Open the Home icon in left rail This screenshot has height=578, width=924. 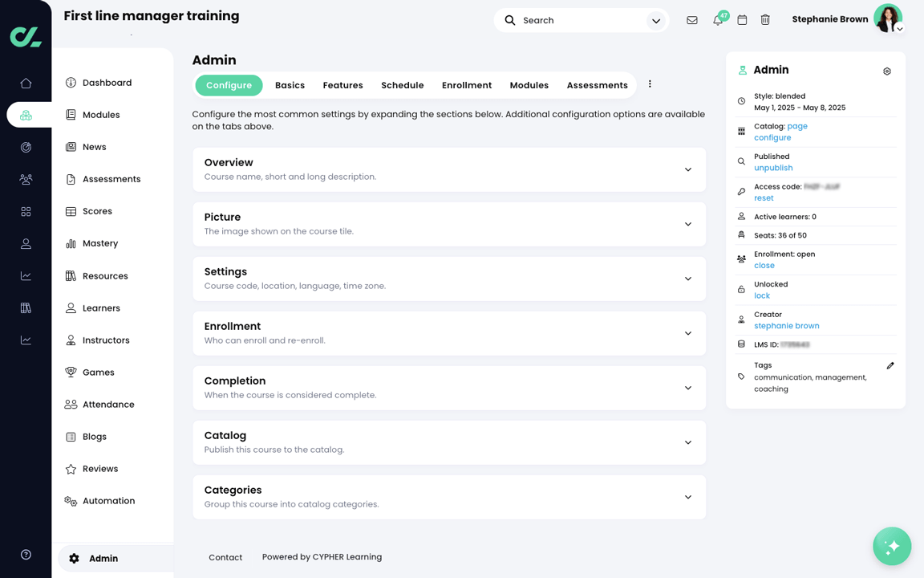26,83
